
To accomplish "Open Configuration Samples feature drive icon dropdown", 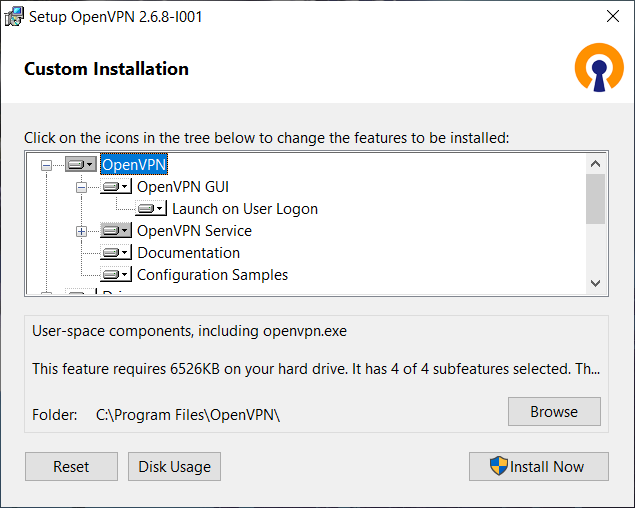I will (x=116, y=275).
